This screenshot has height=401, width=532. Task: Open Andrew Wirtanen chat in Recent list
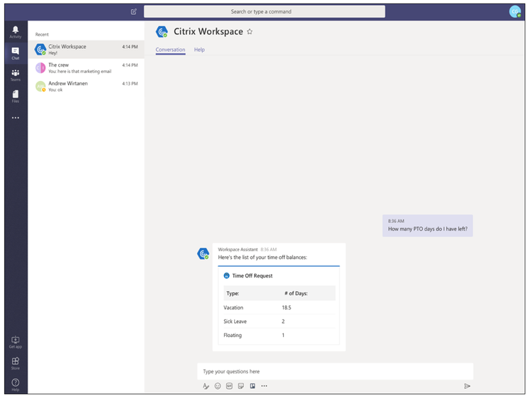[x=86, y=87]
